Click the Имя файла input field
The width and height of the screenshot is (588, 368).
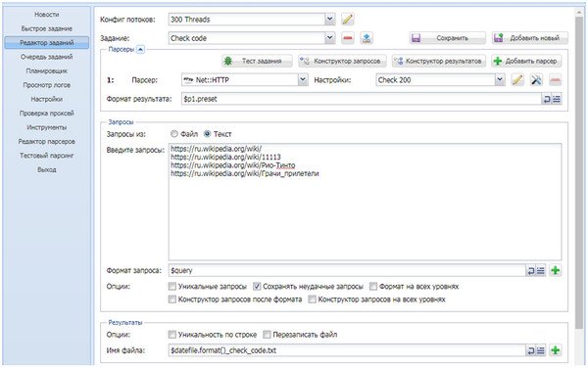347,350
